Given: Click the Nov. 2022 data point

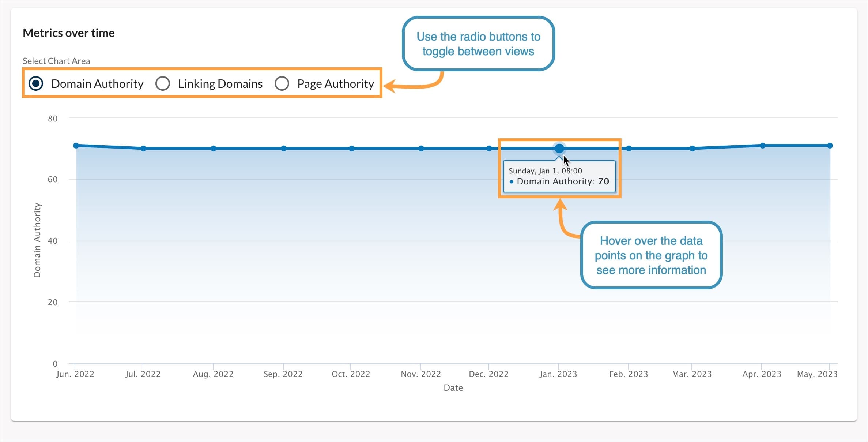Looking at the screenshot, I should (x=421, y=148).
